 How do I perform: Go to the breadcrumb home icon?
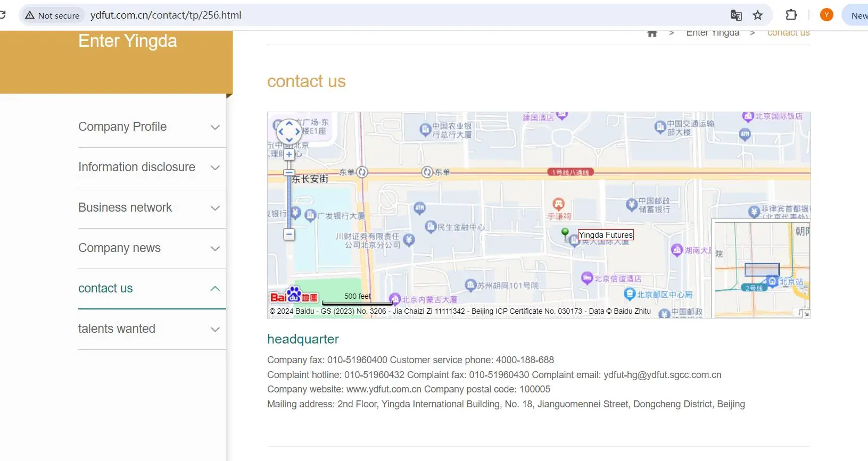pos(652,33)
